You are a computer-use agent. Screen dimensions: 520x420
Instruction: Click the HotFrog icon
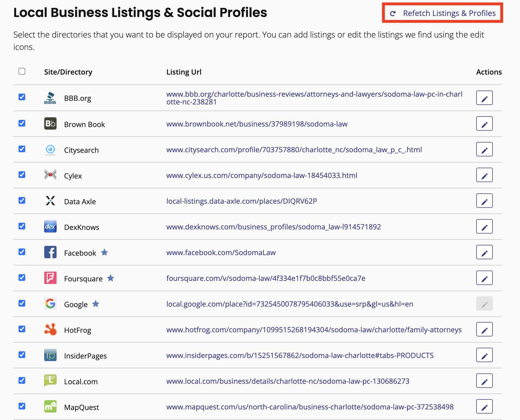pos(50,329)
